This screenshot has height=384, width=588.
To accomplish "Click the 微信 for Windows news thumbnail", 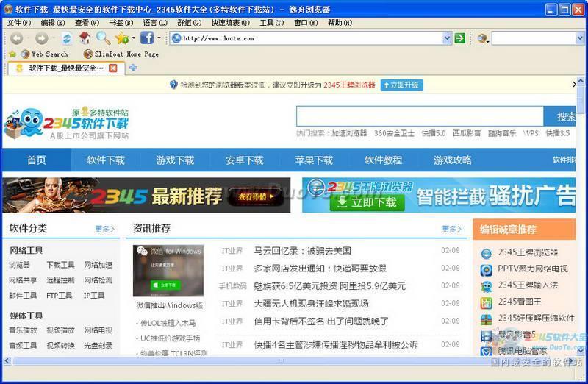I will click(x=168, y=271).
